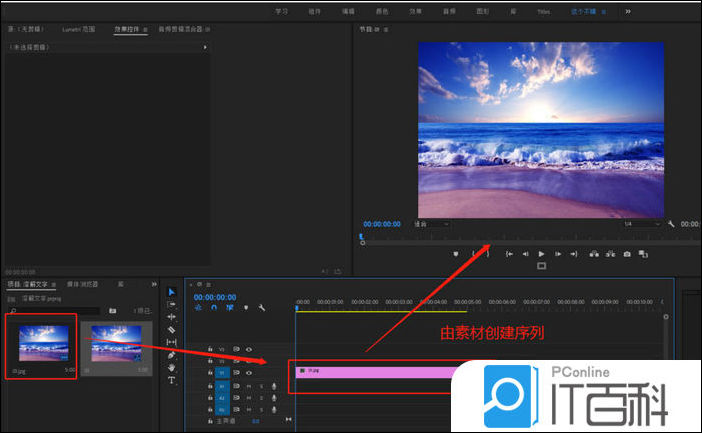Switch to the 效果控件 panel tab
Viewport: 702px width, 433px height.
click(x=128, y=31)
